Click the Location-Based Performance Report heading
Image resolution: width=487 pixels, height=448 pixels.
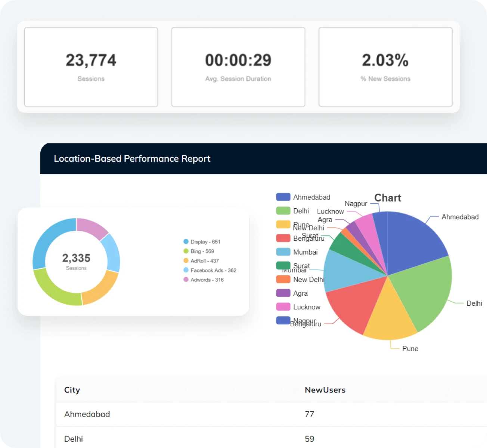point(132,159)
